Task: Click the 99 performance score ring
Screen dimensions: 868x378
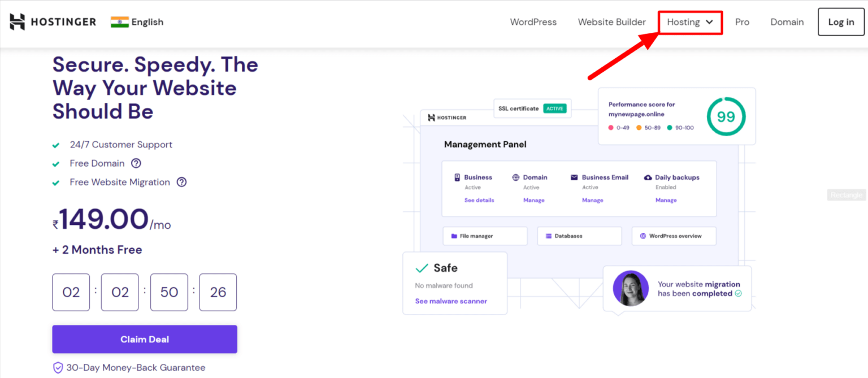Action: (x=726, y=116)
